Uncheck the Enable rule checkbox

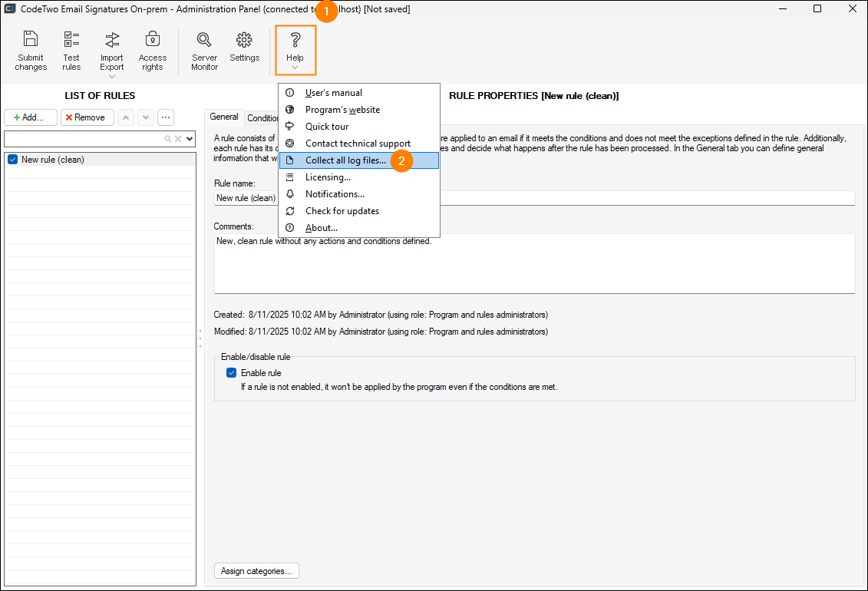pos(231,372)
